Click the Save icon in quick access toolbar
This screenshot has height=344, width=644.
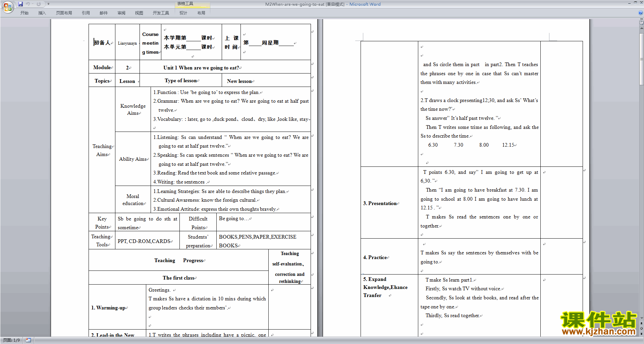tap(20, 4)
